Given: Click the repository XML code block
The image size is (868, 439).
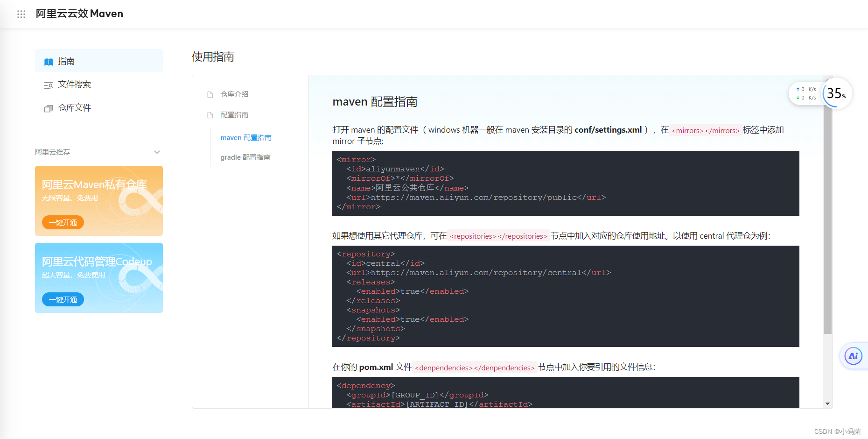Looking at the screenshot, I should coord(566,296).
